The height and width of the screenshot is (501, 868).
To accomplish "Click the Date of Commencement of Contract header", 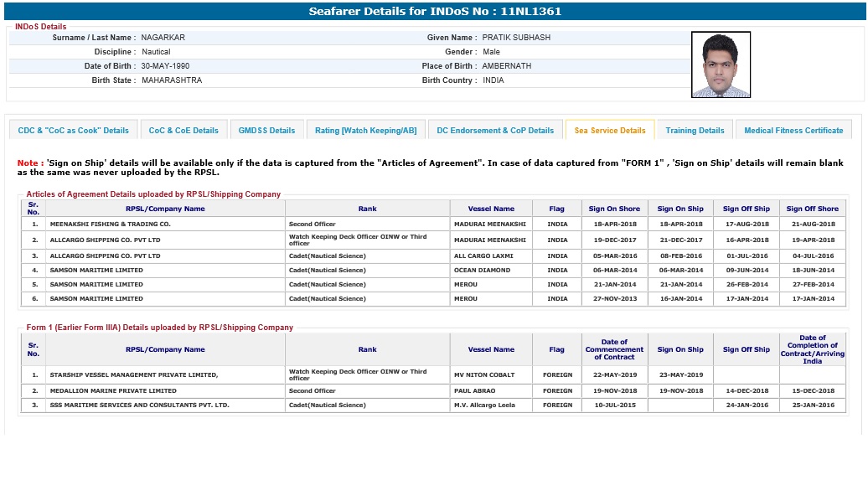I will click(x=614, y=349).
